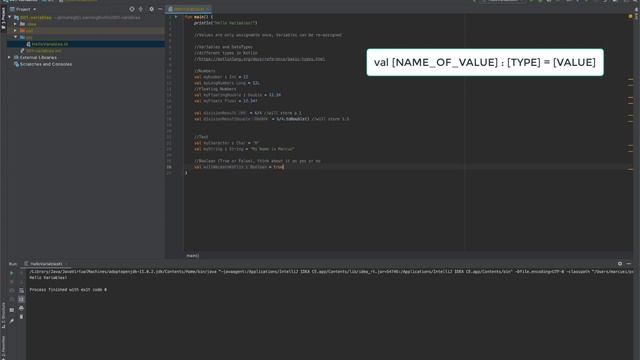
Task: Click up the stack trace arrow
Action: tap(21, 273)
